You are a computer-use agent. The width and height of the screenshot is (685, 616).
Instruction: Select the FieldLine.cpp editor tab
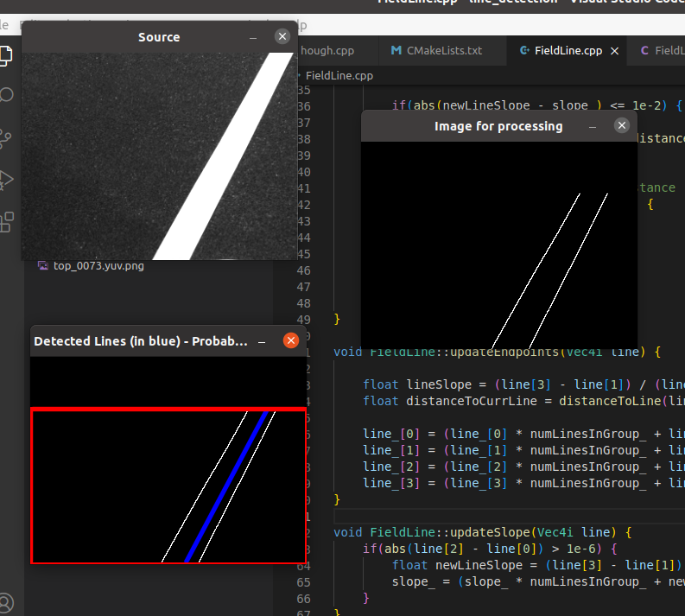point(568,51)
